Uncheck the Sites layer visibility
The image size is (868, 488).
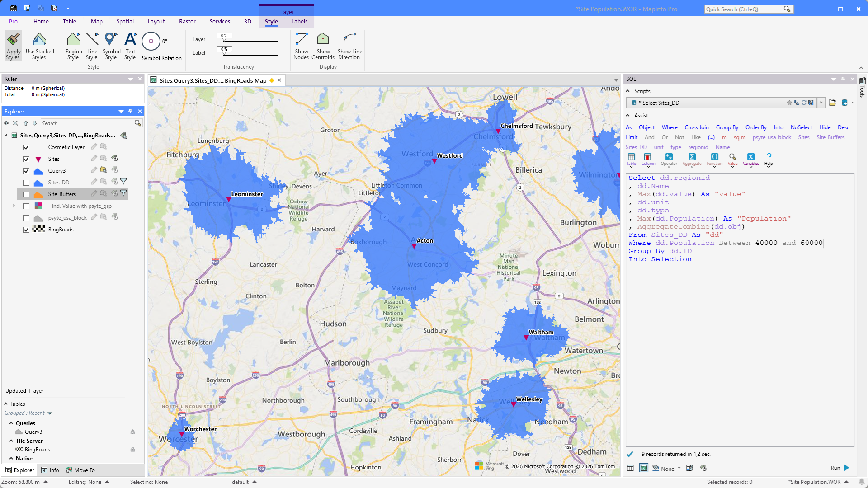coord(26,159)
